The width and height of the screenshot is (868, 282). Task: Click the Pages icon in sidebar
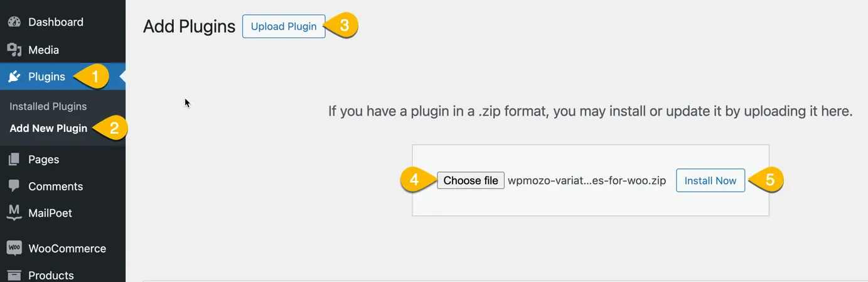point(14,160)
